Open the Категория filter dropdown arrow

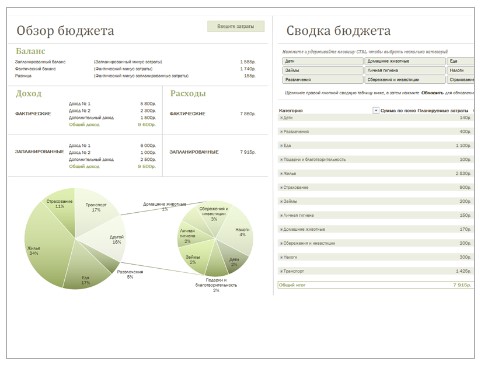coord(376,110)
